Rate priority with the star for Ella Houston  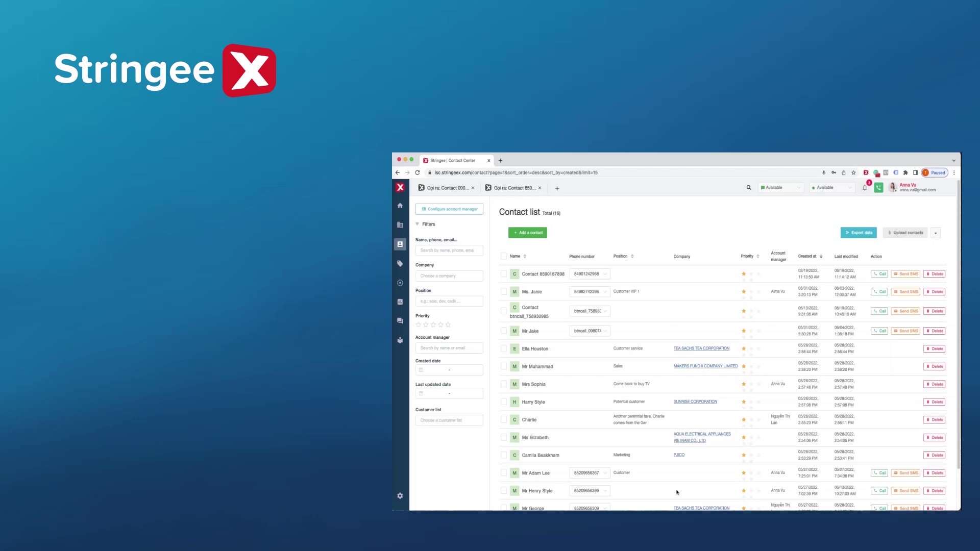coord(744,348)
